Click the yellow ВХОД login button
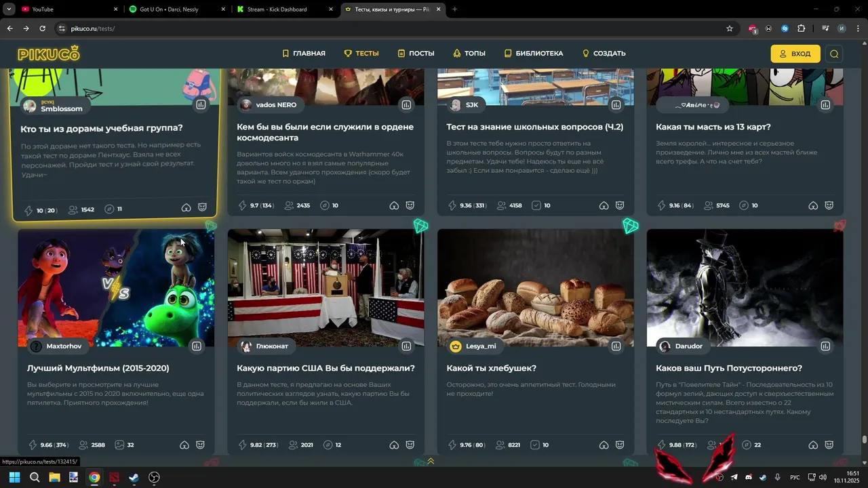The image size is (868, 488). click(x=795, y=54)
